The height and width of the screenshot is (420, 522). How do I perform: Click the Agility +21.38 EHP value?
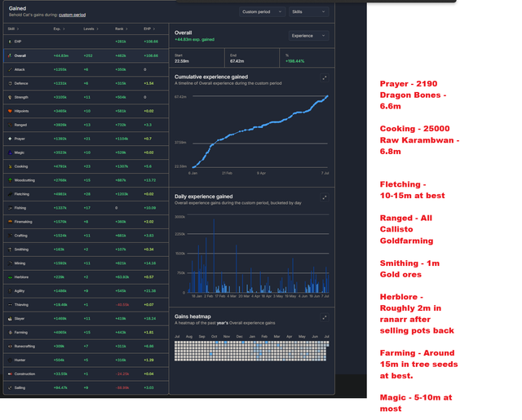[149, 291]
